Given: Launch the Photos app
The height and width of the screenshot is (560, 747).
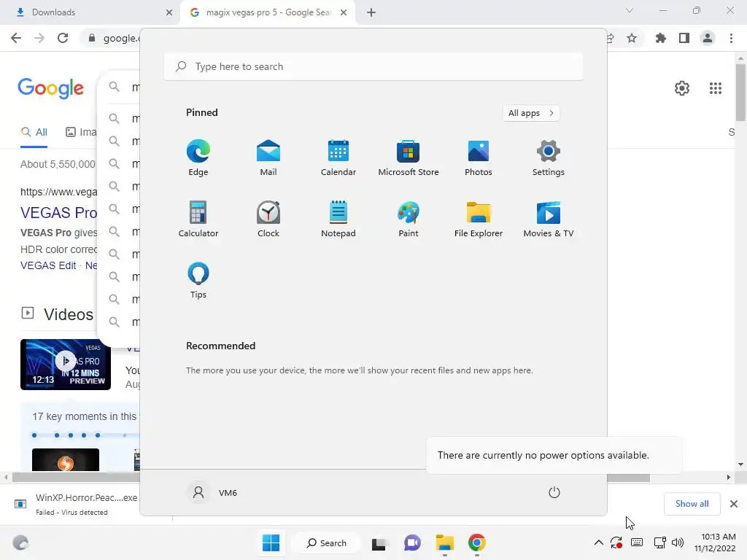Looking at the screenshot, I should [479, 157].
